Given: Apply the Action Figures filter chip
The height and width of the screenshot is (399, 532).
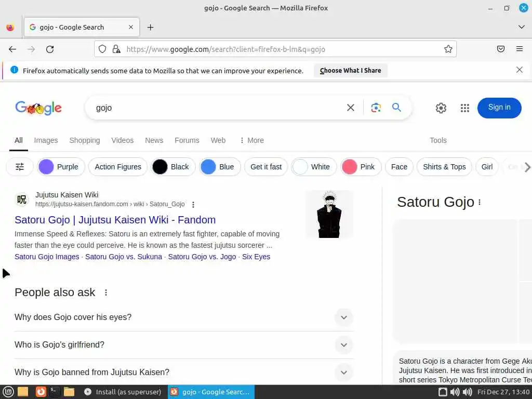Looking at the screenshot, I should pos(118,167).
